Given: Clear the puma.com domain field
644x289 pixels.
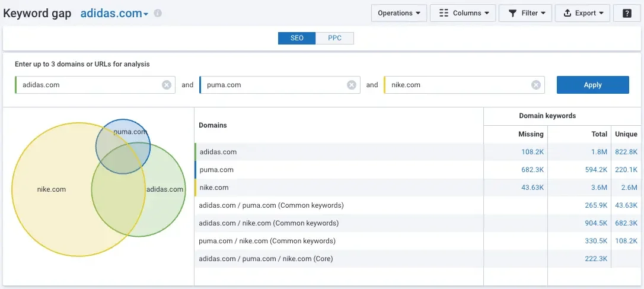Looking at the screenshot, I should pyautogui.click(x=352, y=85).
